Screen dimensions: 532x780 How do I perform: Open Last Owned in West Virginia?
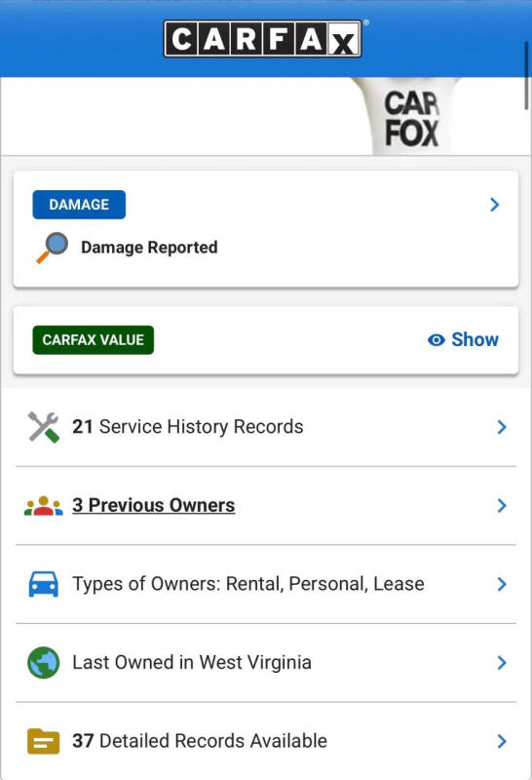click(x=192, y=663)
